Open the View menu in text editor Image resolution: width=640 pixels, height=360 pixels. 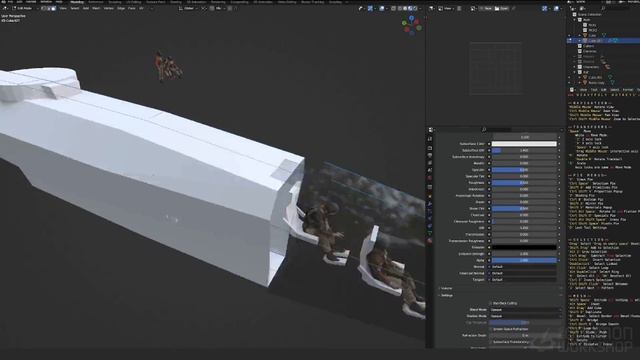(x=584, y=90)
